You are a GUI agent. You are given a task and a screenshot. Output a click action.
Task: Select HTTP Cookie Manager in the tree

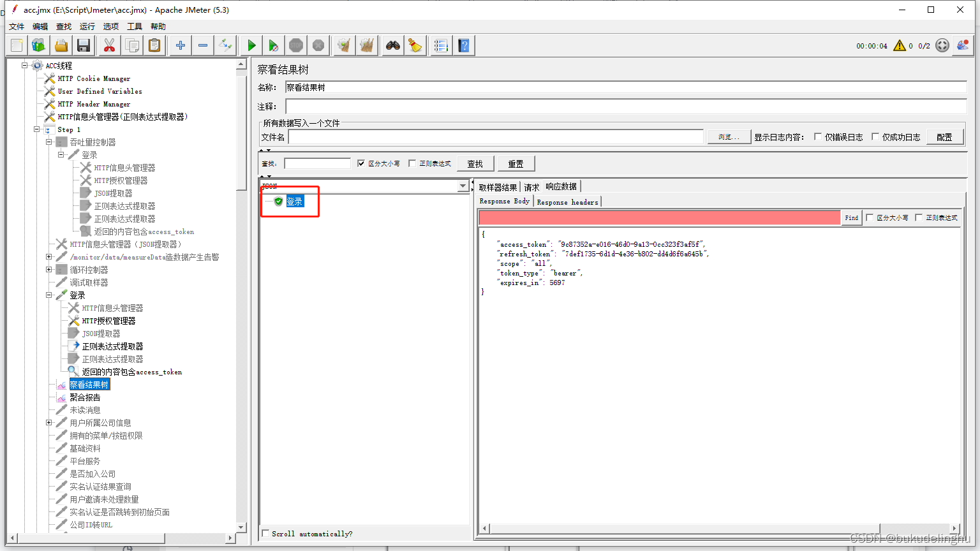tap(94, 78)
